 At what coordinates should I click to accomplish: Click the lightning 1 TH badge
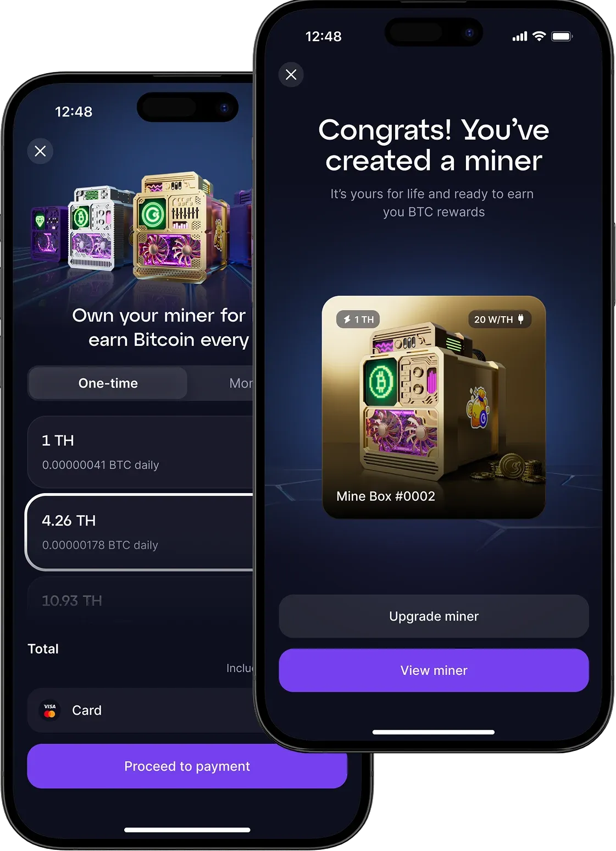(x=358, y=319)
